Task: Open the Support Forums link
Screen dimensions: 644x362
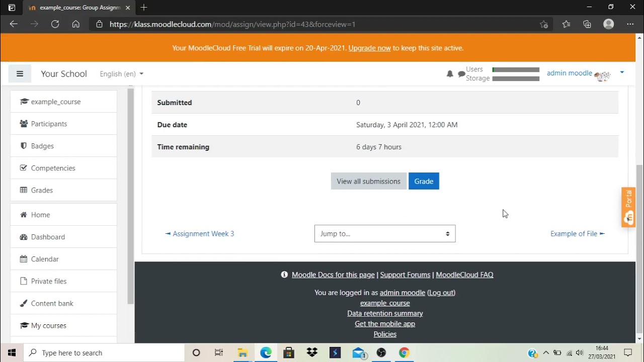Action: pyautogui.click(x=405, y=275)
